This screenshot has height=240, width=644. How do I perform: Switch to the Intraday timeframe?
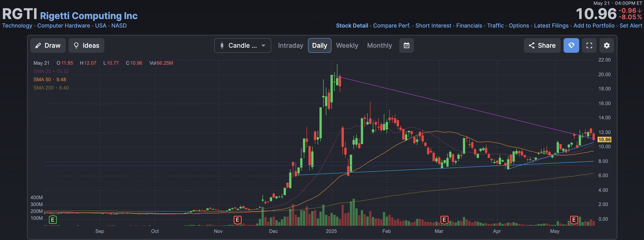(291, 45)
